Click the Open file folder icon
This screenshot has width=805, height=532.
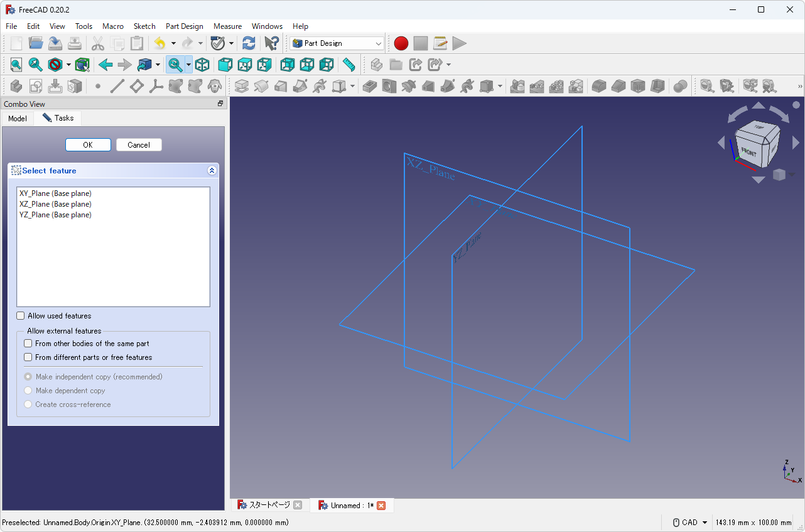[36, 43]
